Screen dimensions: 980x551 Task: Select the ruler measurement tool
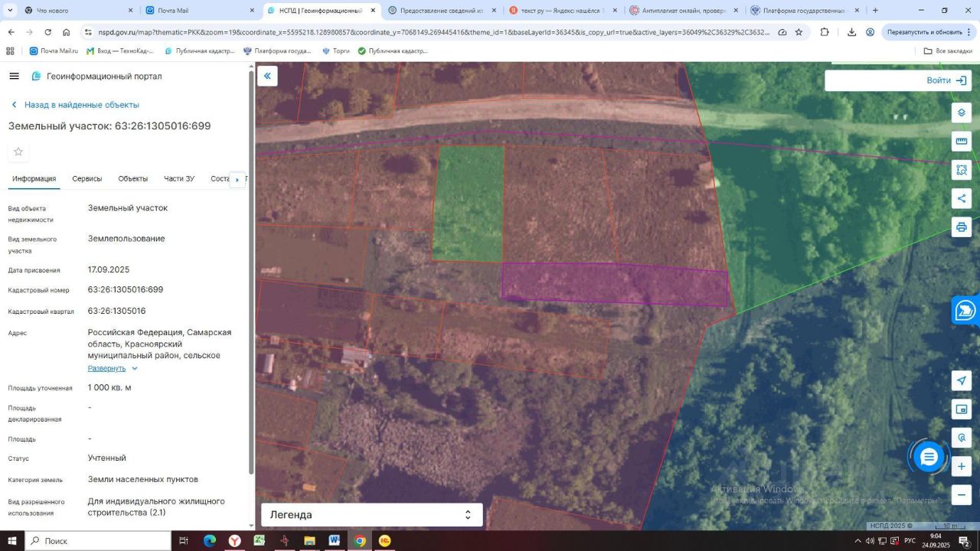tap(962, 141)
